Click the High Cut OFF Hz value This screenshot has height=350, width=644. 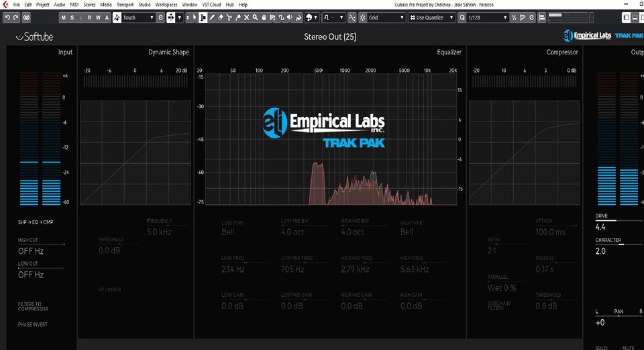point(31,251)
